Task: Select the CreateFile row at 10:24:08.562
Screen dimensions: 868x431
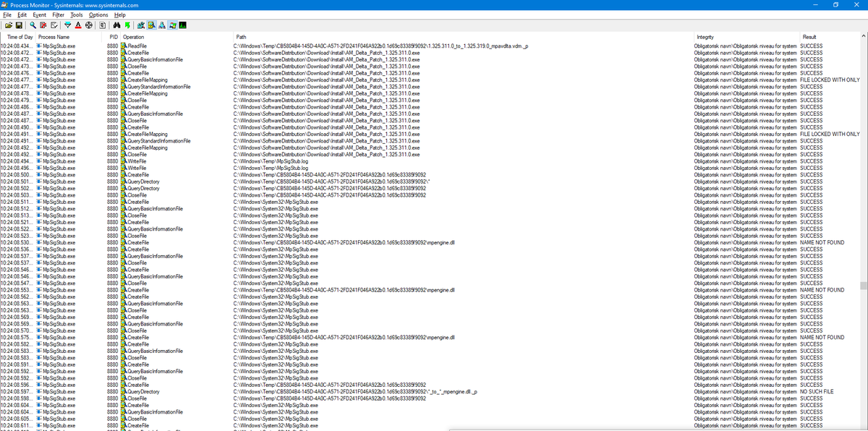Action: [x=430, y=296]
